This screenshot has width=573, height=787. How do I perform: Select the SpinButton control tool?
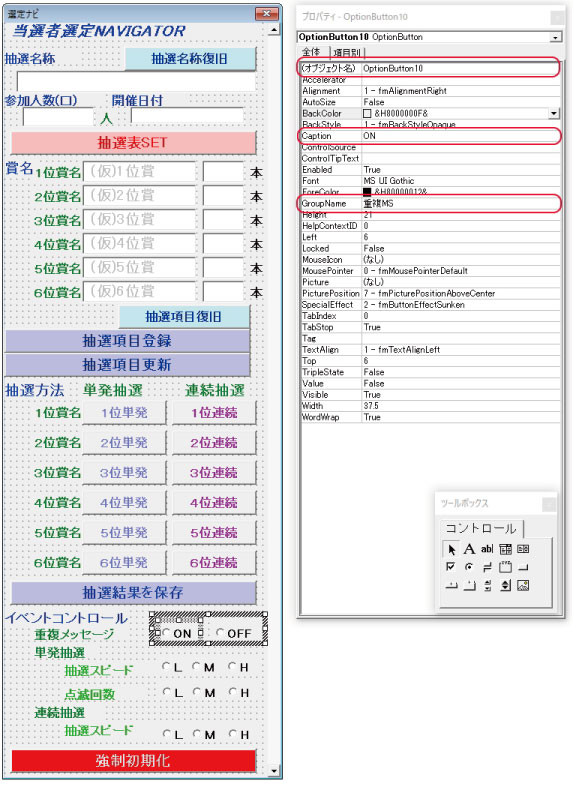[x=505, y=585]
